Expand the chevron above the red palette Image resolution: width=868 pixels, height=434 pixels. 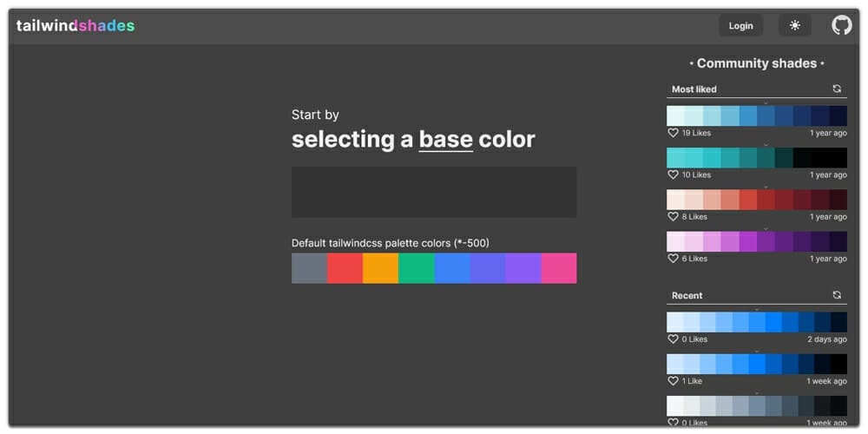(766, 186)
